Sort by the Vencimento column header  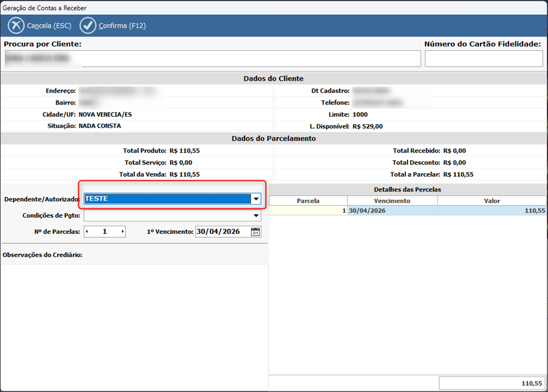click(x=392, y=201)
